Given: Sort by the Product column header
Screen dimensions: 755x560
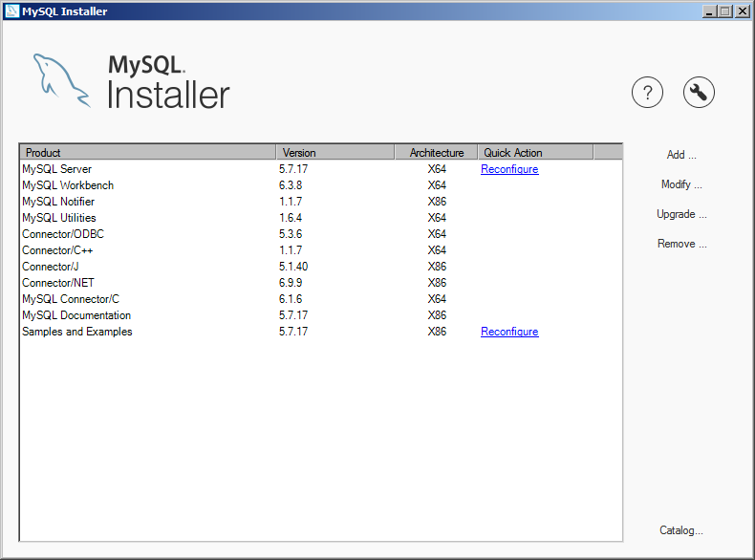Looking at the screenshot, I should click(148, 152).
